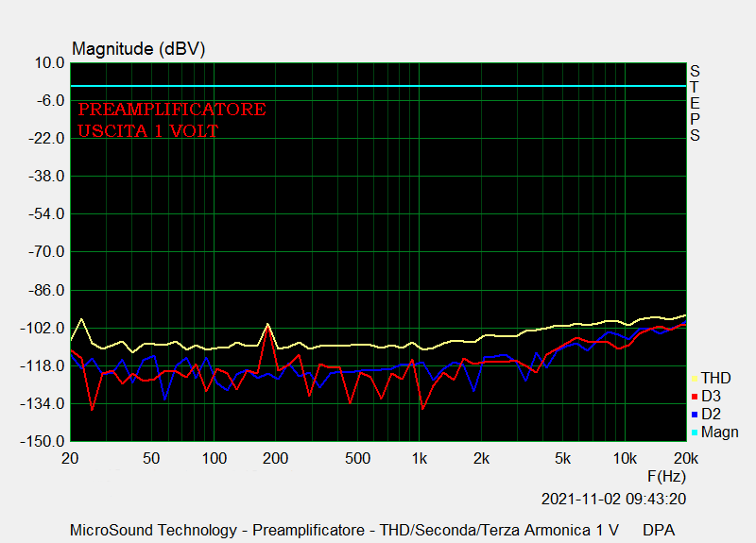Click the red D3 dip just above 1k
The height and width of the screenshot is (543, 756).
422,409
